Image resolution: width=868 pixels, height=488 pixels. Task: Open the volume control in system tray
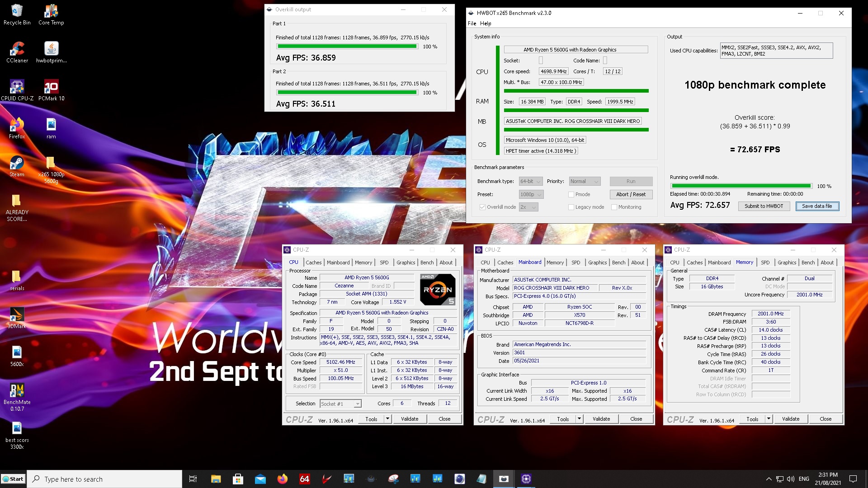click(x=791, y=479)
